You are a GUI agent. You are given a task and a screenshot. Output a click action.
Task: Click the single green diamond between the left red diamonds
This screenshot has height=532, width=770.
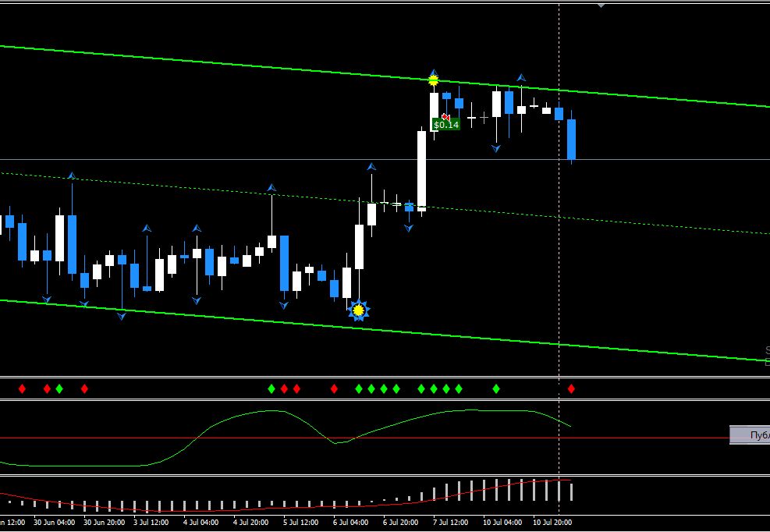point(59,389)
